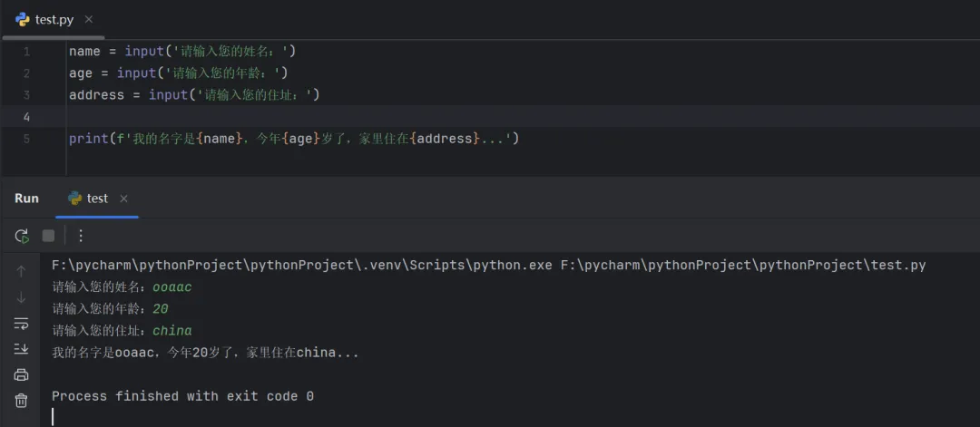Click the printed sentence 我的名字是ooaac line
This screenshot has height=427, width=980.
coord(206,354)
